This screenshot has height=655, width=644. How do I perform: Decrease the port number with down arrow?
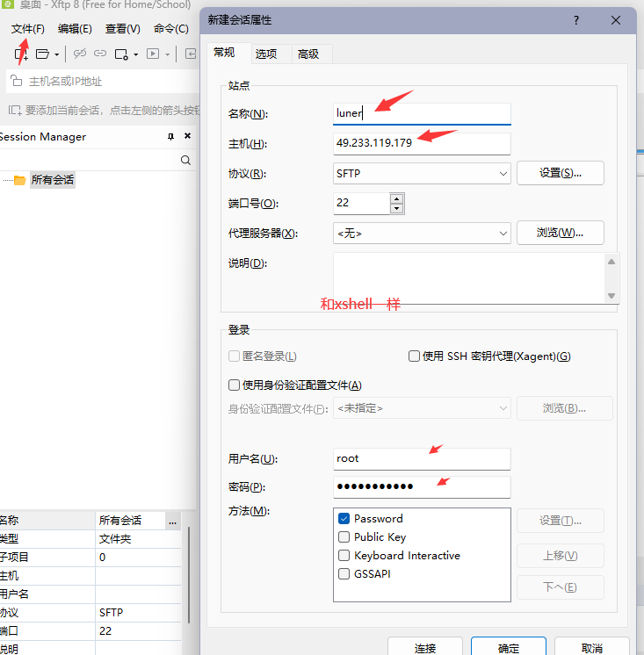coord(396,208)
